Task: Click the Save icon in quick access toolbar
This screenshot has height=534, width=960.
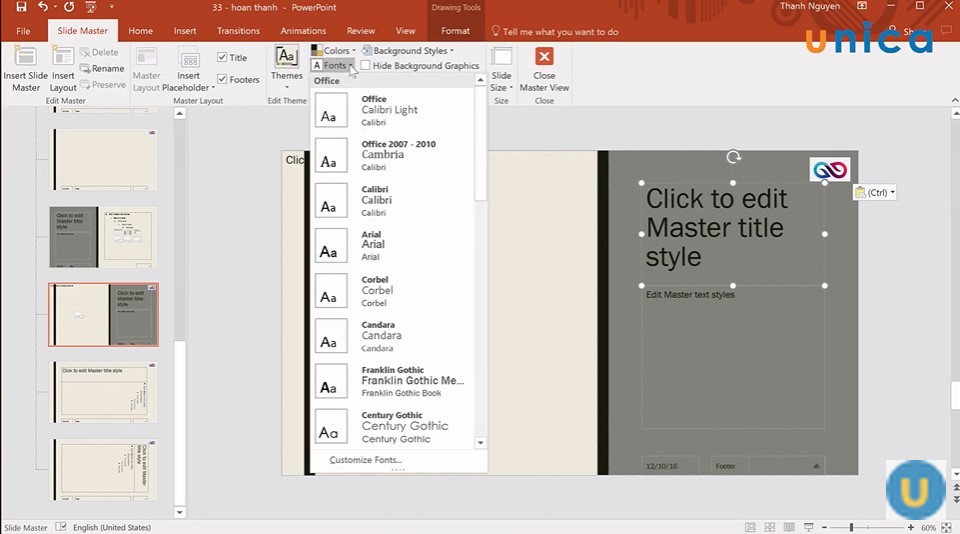Action: 21,8
